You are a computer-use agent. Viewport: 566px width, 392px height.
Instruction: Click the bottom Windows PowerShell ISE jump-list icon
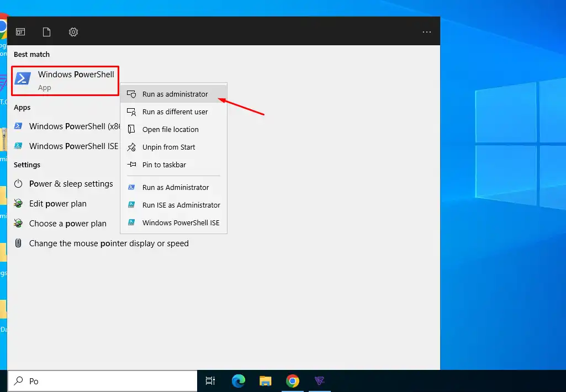pyautogui.click(x=131, y=223)
